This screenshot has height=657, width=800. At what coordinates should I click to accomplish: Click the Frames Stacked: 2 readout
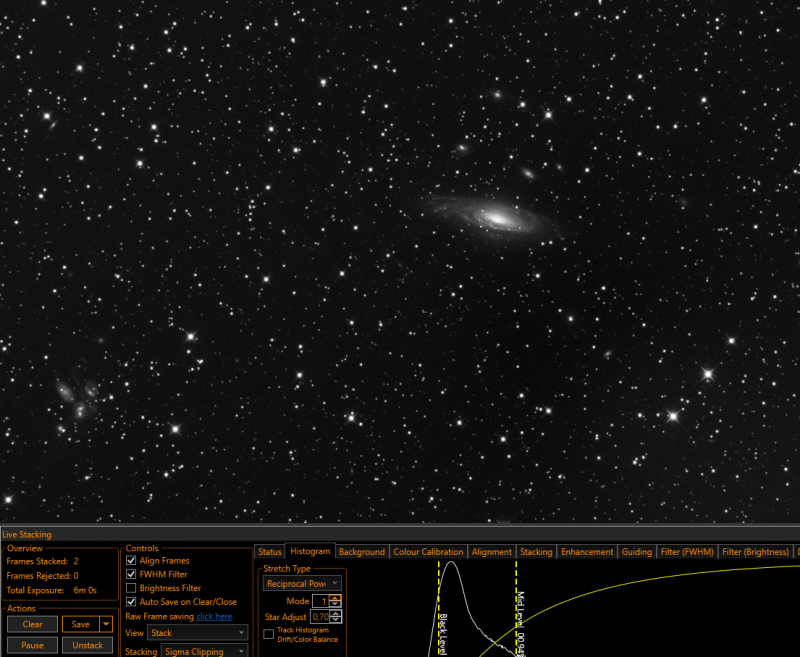42,561
